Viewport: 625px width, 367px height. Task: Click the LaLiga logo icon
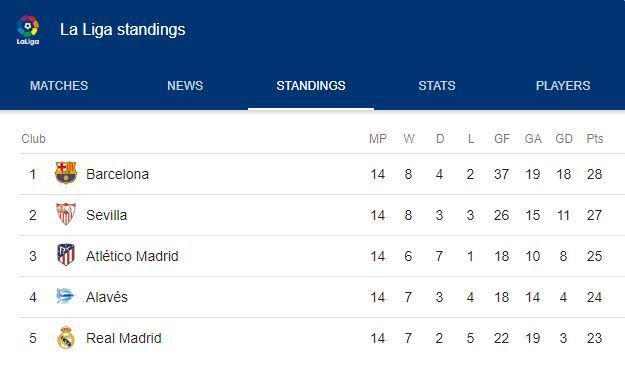click(x=28, y=30)
